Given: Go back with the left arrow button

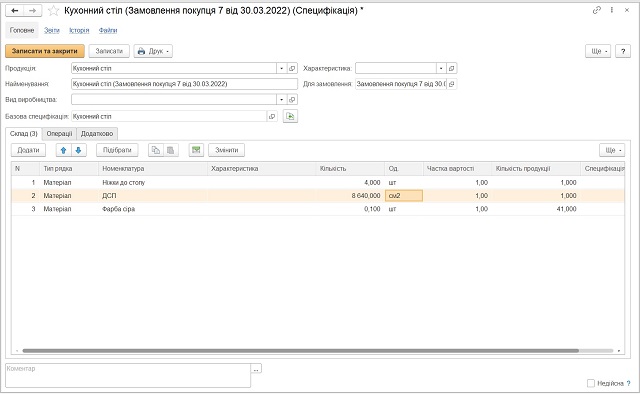Looking at the screenshot, I should click(x=15, y=11).
